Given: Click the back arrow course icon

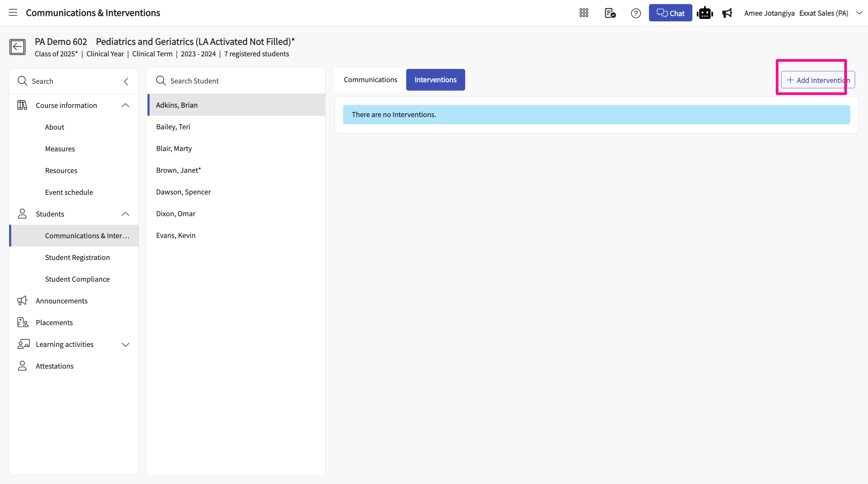Looking at the screenshot, I should pyautogui.click(x=17, y=47).
